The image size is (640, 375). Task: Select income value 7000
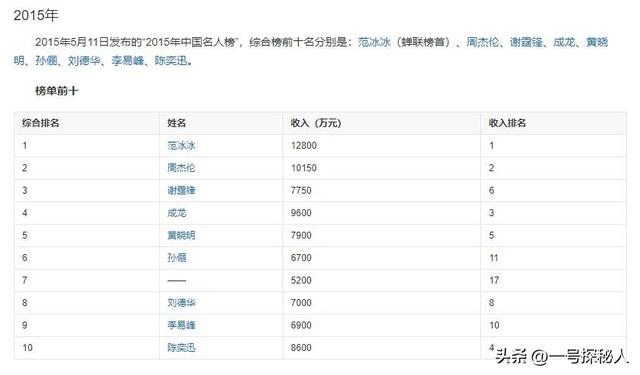click(301, 303)
